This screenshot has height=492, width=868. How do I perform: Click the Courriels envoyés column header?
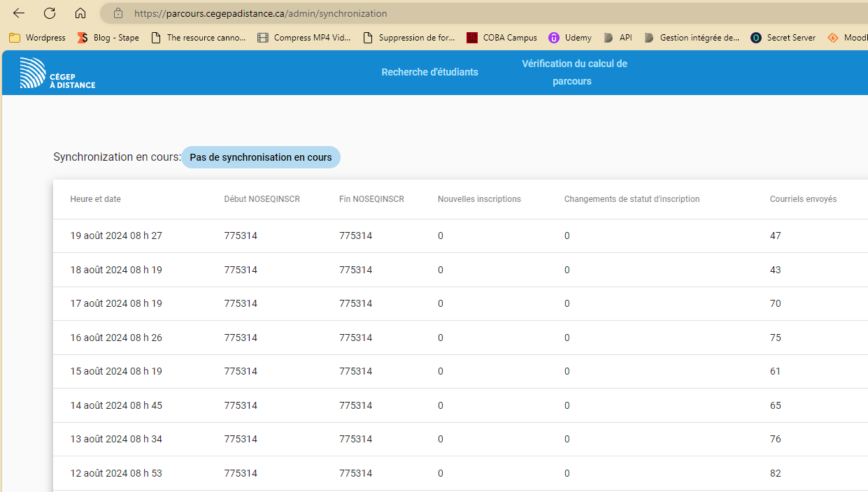[x=803, y=199]
